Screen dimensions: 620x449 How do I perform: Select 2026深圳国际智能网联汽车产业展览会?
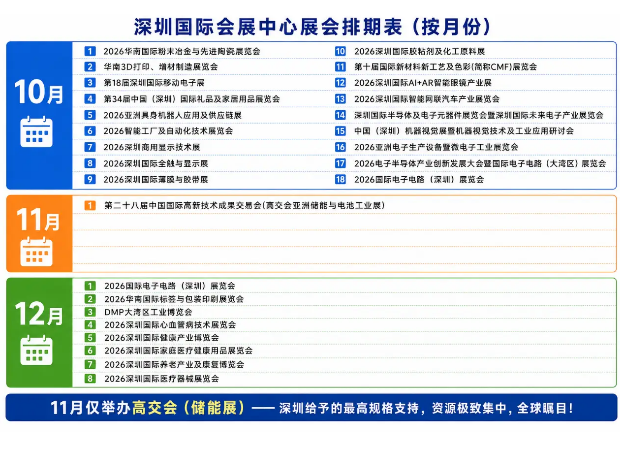pyautogui.click(x=427, y=99)
